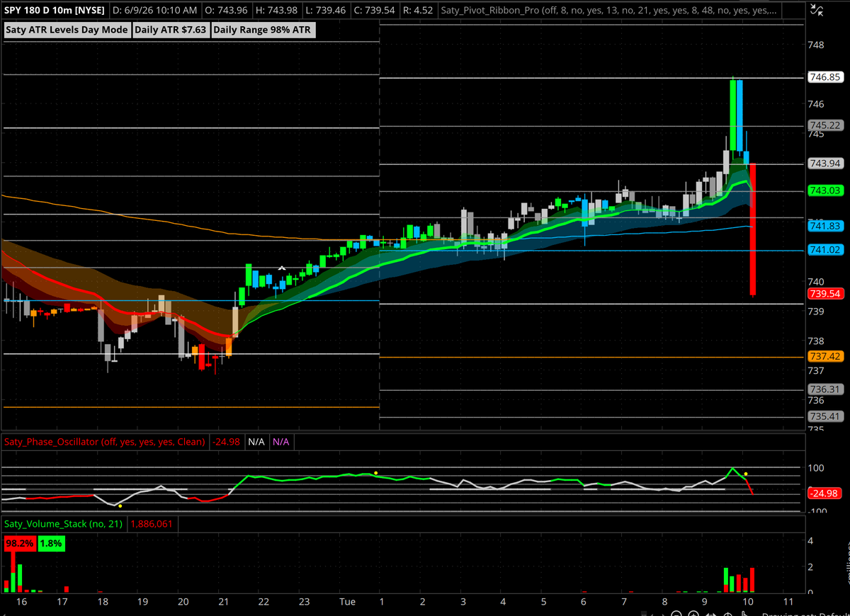
Task: Click the large red last candle
Action: (x=753, y=229)
